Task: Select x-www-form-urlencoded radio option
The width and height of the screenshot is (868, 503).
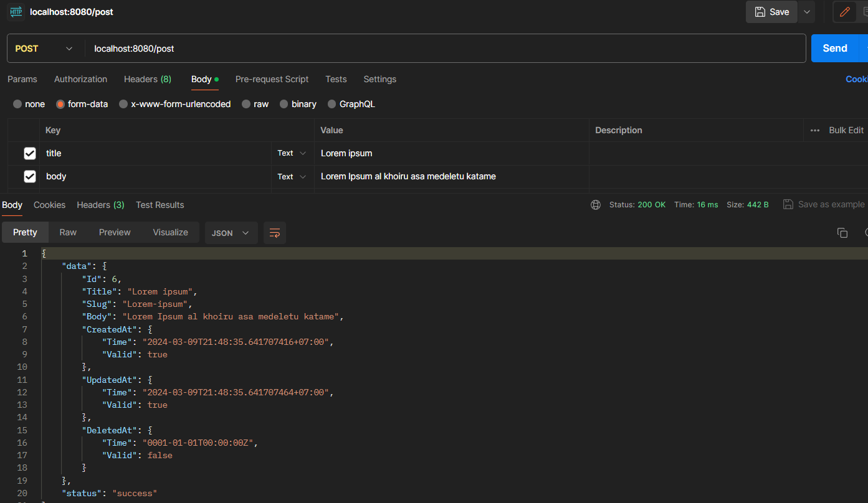Action: tap(124, 104)
